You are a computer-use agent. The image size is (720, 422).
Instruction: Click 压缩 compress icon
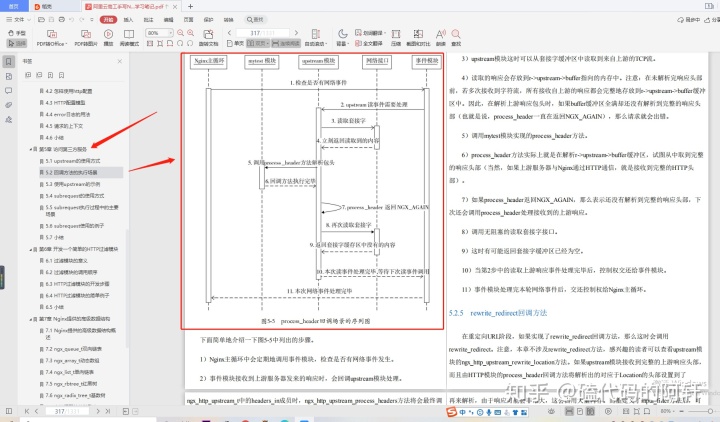click(396, 38)
